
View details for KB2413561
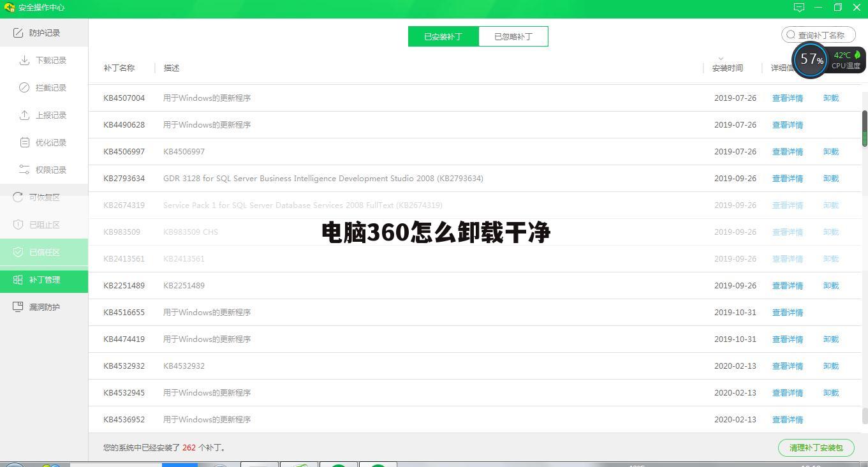point(788,259)
